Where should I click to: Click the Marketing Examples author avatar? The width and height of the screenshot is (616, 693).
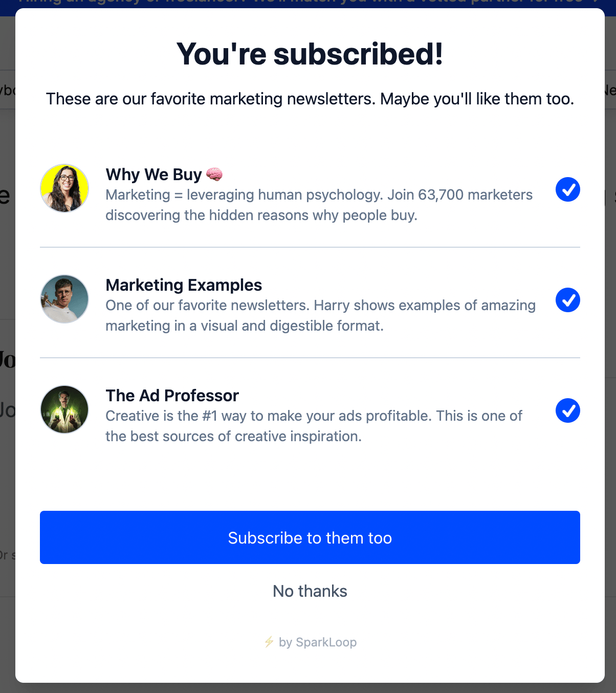[64, 299]
